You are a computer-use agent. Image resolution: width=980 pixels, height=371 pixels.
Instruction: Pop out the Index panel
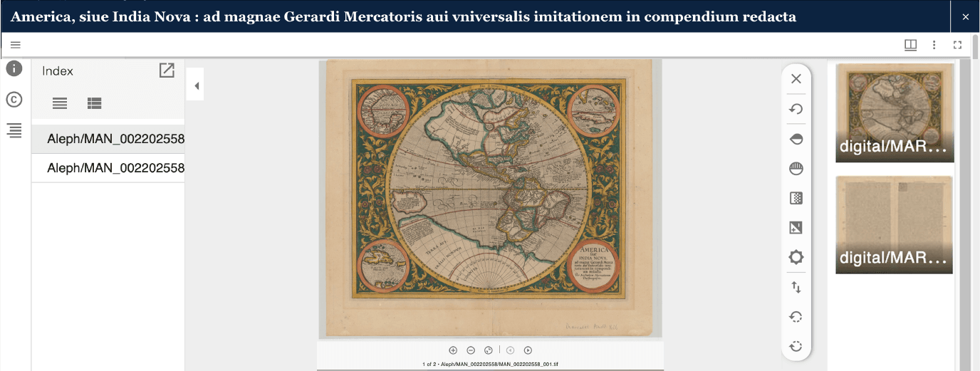pos(167,70)
